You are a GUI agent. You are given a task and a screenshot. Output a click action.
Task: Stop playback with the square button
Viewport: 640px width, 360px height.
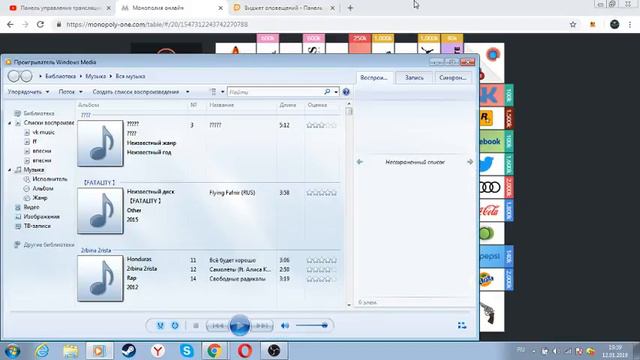tap(196, 325)
